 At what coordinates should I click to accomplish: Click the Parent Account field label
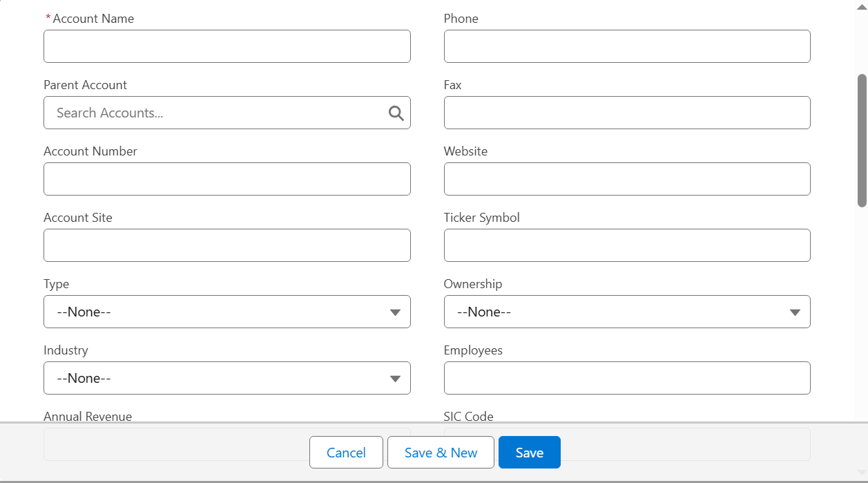(x=85, y=85)
